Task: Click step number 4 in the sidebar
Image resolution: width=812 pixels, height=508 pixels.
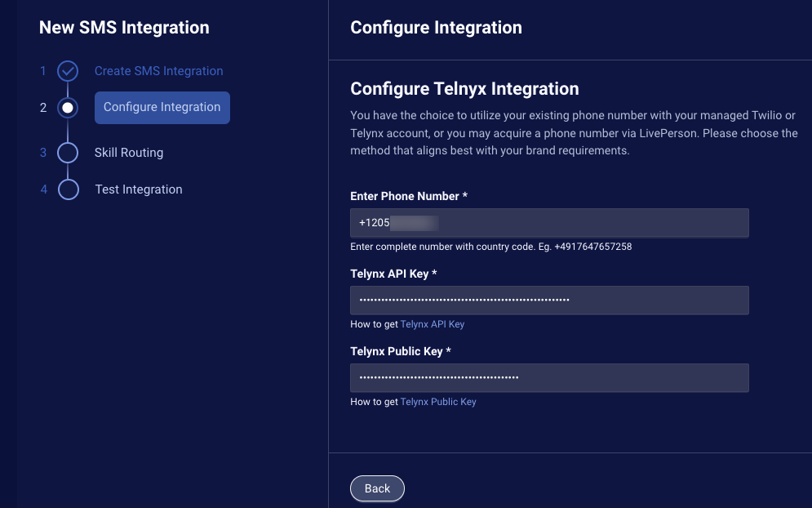Action: (43, 189)
